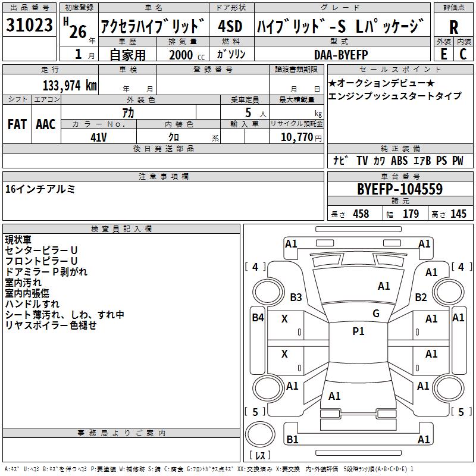The height and width of the screenshot is (476, 476).
Task: Click ナビ equipment entry
Action: [340, 160]
